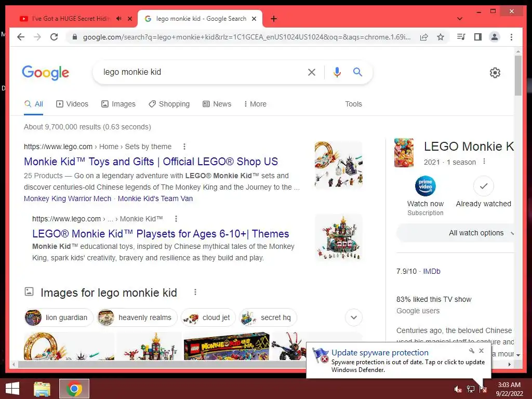Start voice search with microphone icon
The height and width of the screenshot is (399, 532).
(337, 72)
